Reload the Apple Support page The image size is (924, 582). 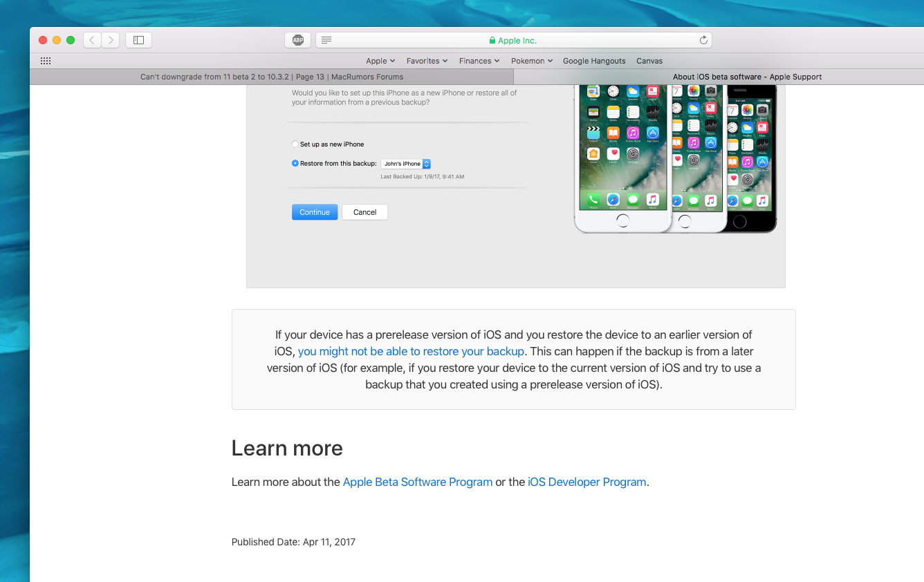(x=703, y=40)
